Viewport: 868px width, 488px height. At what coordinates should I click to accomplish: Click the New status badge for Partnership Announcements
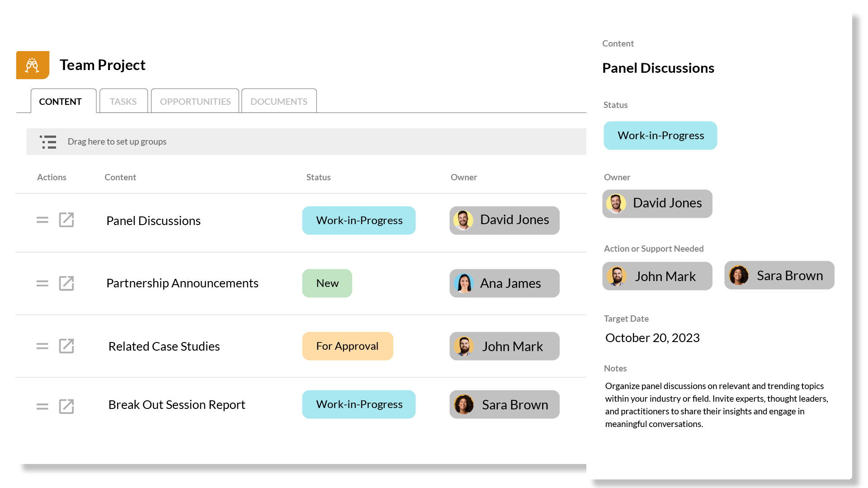(327, 283)
